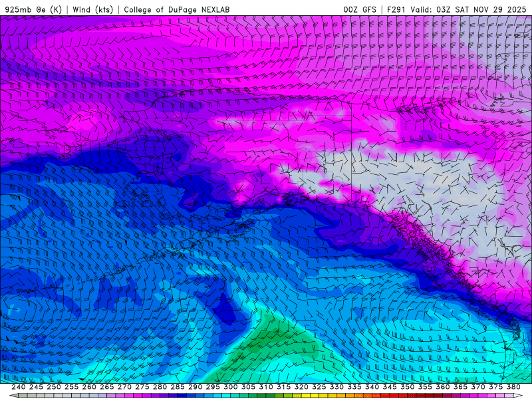Click the 315 color scale label
This screenshot has height=399, width=532.
click(x=283, y=387)
